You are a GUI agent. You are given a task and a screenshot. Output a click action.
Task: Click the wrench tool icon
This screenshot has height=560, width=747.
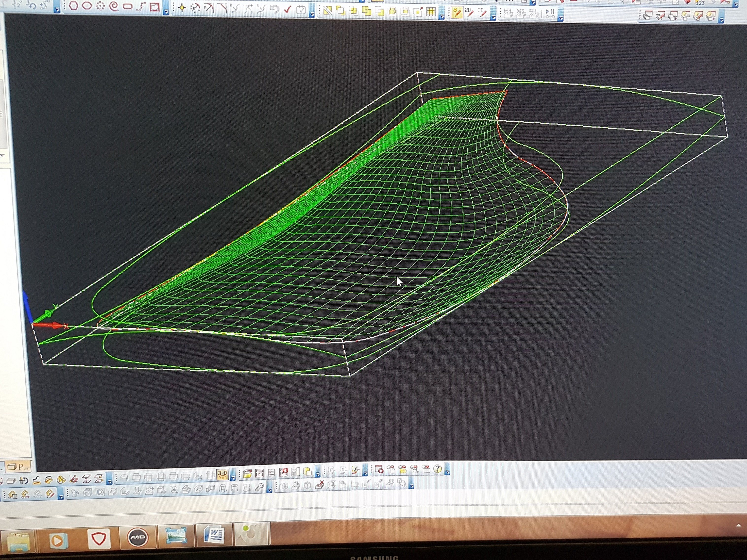(259, 487)
